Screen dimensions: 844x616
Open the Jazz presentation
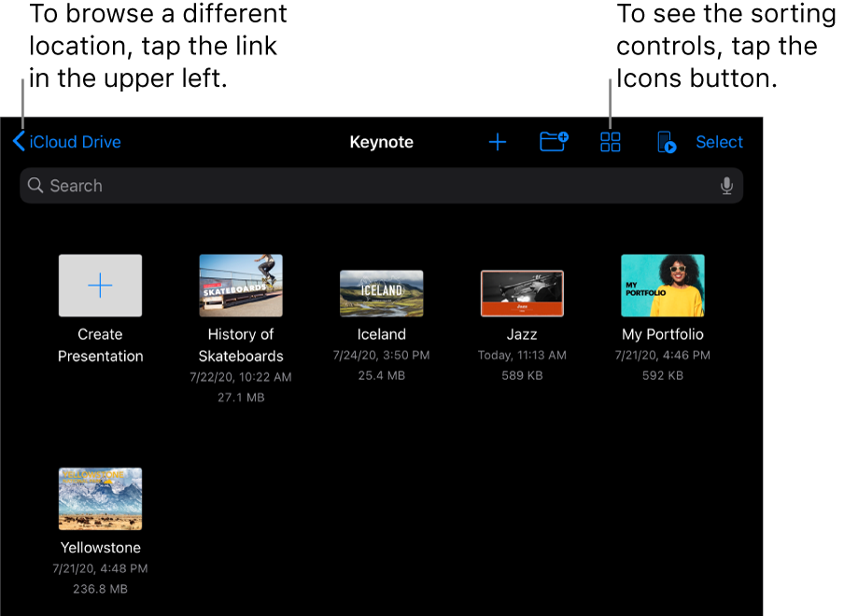522,293
